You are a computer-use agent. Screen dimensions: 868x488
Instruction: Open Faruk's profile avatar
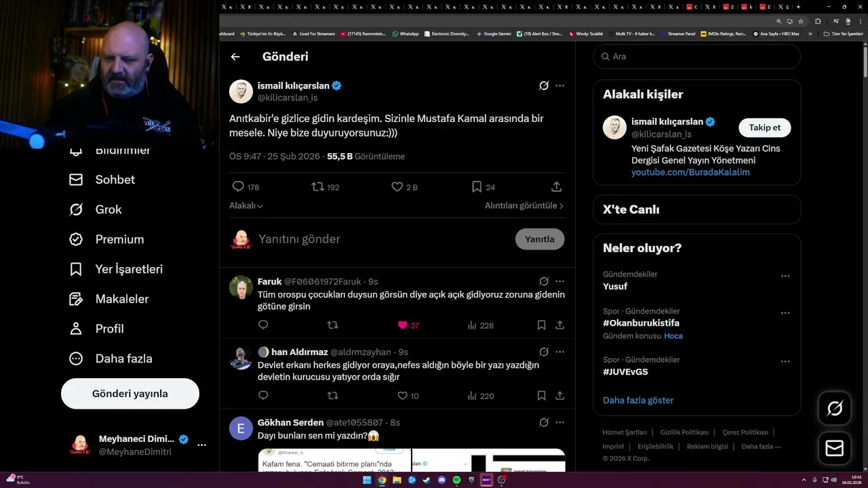pyautogui.click(x=241, y=287)
